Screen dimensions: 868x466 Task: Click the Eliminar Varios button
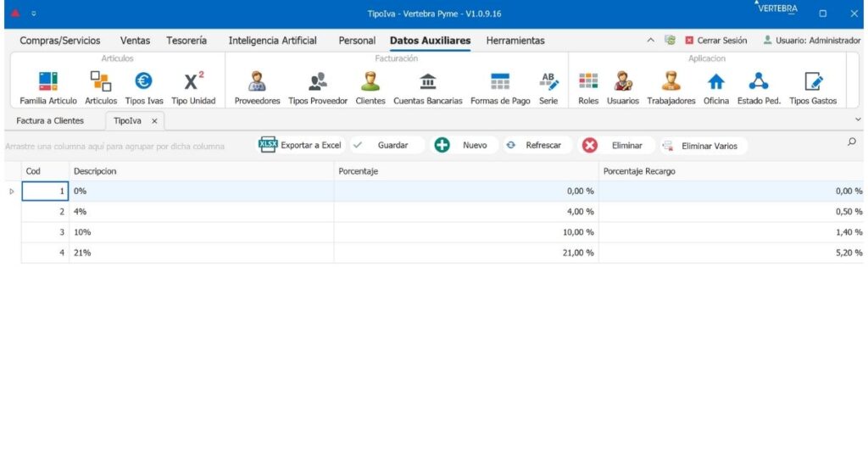(x=703, y=146)
